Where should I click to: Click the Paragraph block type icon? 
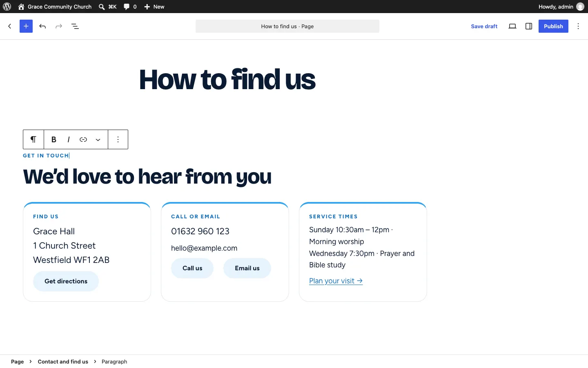(x=33, y=139)
